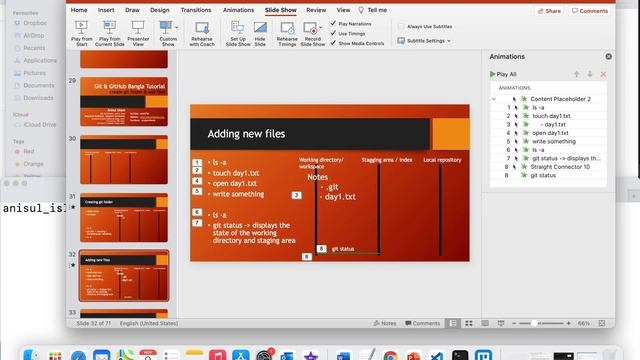This screenshot has height=360, width=640.
Task: Select slide 31 thumbnail
Action: (124, 218)
